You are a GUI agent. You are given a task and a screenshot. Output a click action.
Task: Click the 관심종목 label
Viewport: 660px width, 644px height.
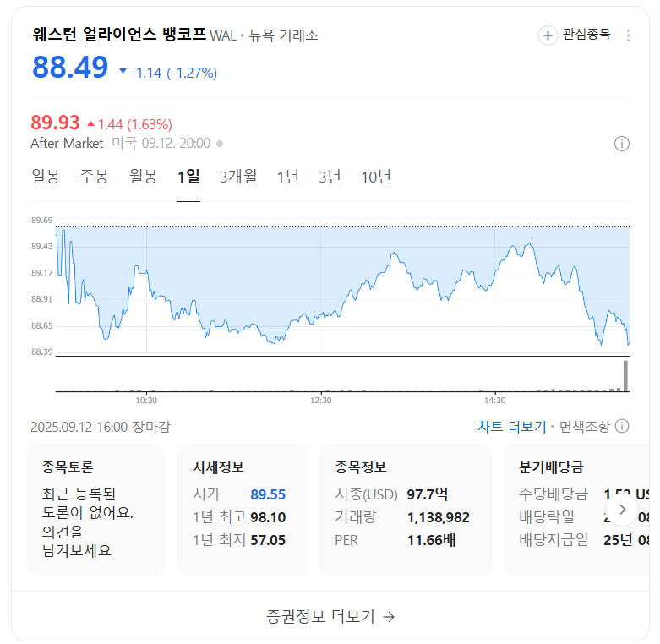586,35
